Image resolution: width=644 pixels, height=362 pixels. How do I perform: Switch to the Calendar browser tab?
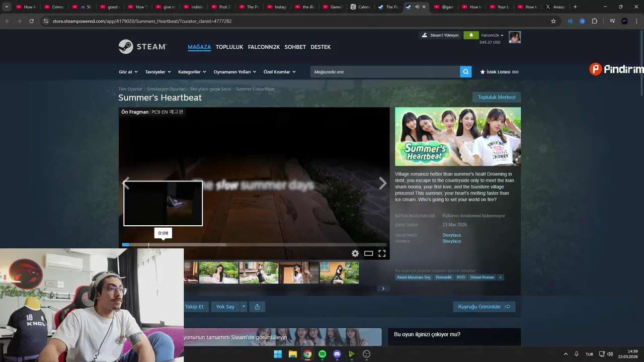(360, 7)
